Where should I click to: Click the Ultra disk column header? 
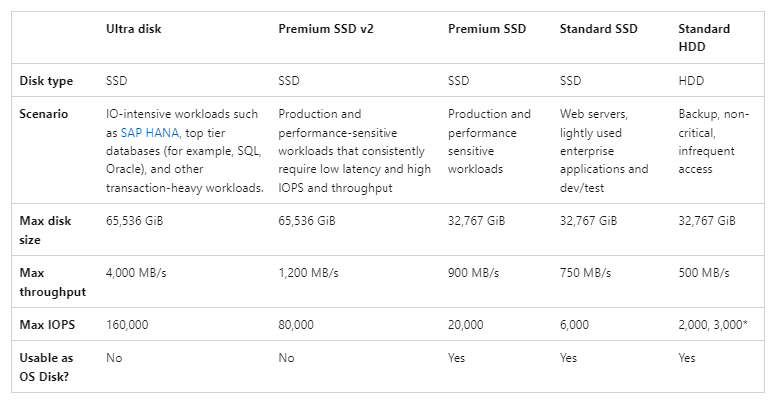tap(133, 29)
